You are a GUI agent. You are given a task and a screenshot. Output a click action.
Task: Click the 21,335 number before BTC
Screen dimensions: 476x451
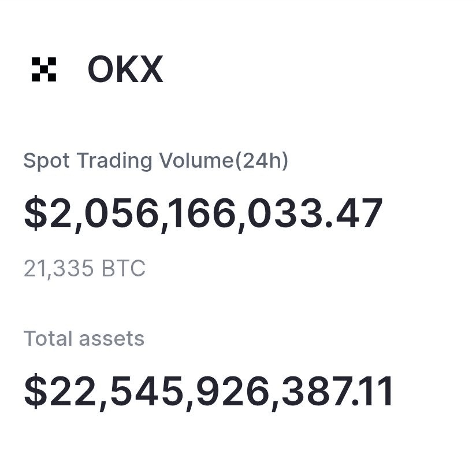pos(59,269)
